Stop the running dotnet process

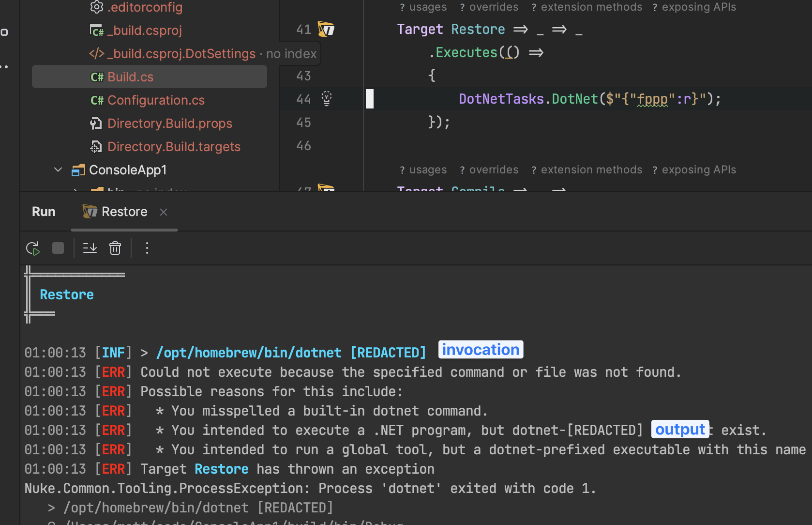[x=58, y=248]
